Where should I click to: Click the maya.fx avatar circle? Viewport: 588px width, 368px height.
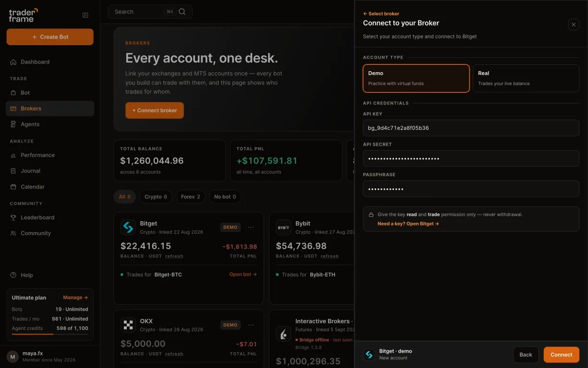coord(12,356)
